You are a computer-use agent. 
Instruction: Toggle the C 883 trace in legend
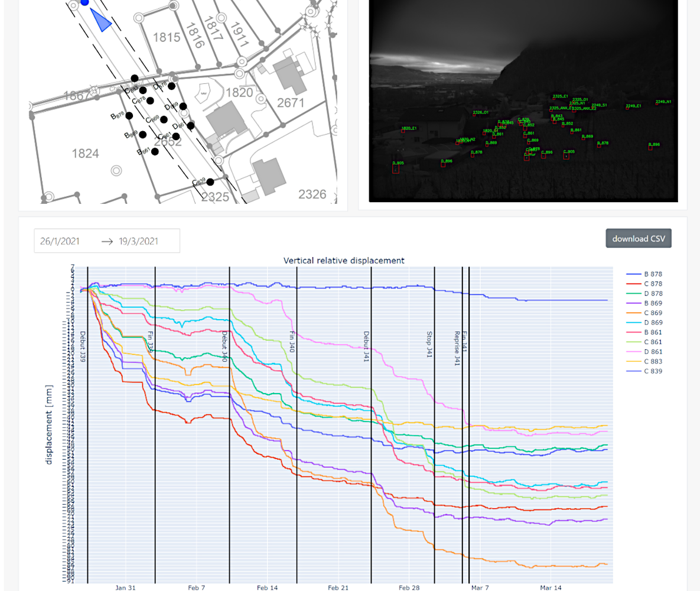tap(644, 361)
